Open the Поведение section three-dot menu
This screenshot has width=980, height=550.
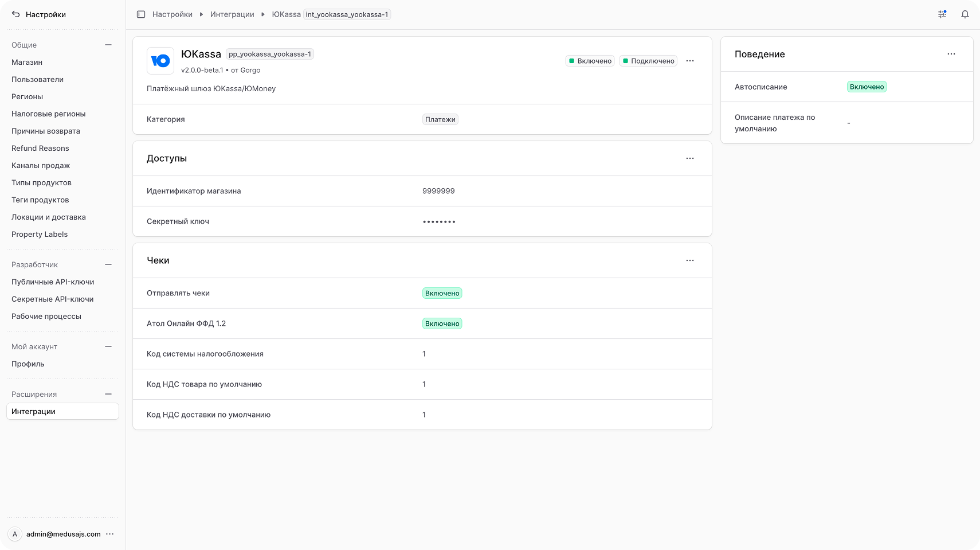[x=951, y=54]
